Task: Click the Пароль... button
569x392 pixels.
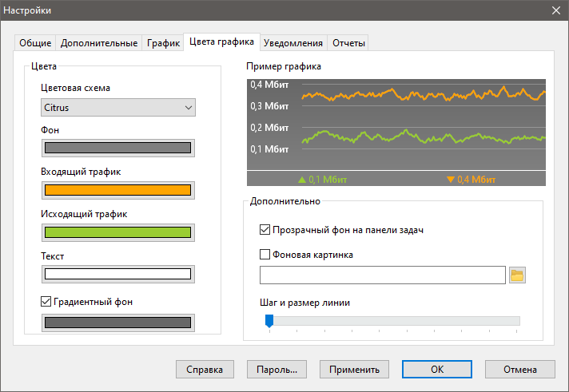Action: (277, 370)
